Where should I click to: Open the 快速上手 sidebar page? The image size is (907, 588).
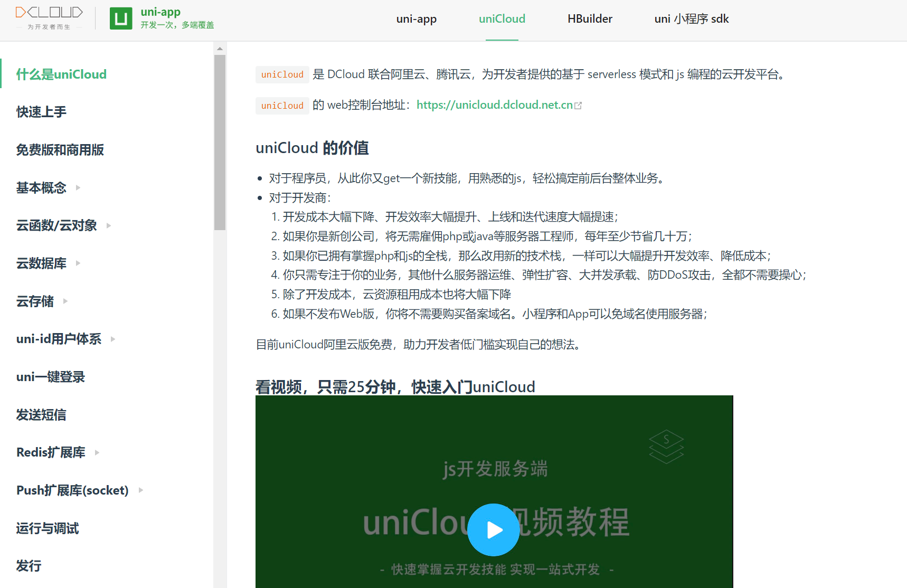(41, 112)
